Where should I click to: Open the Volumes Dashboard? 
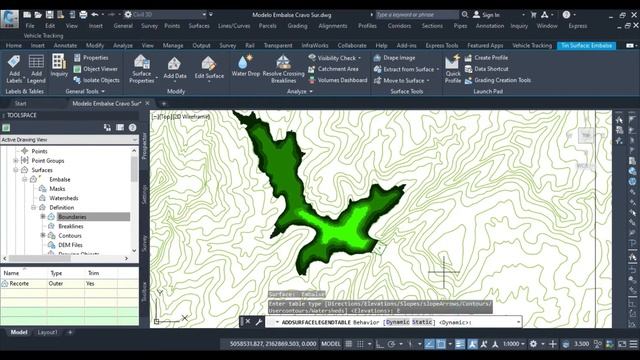tap(338, 80)
